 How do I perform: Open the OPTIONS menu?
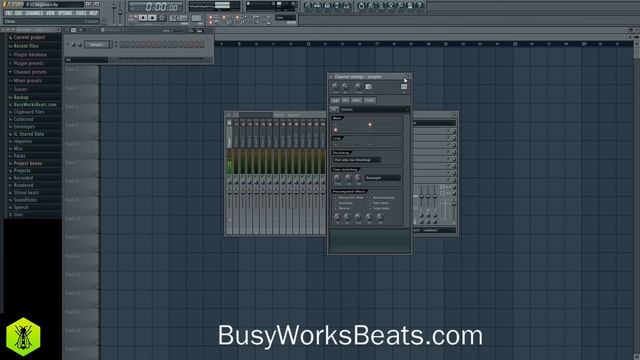point(65,13)
